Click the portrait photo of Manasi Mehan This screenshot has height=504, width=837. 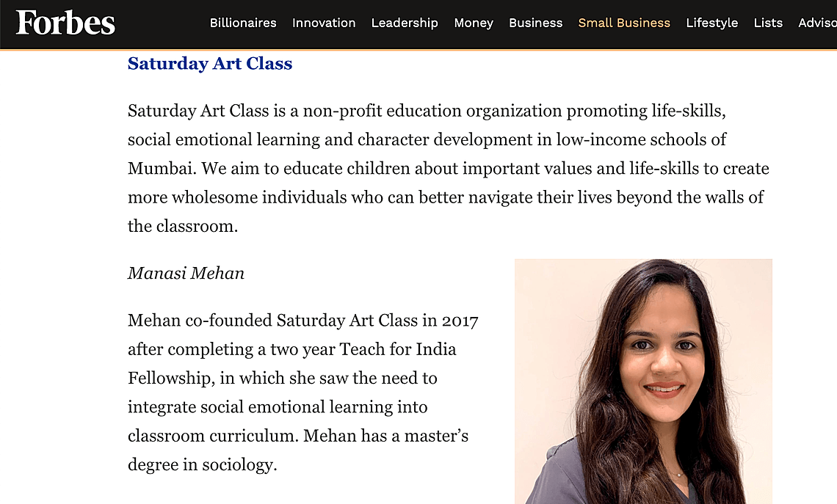click(x=643, y=381)
